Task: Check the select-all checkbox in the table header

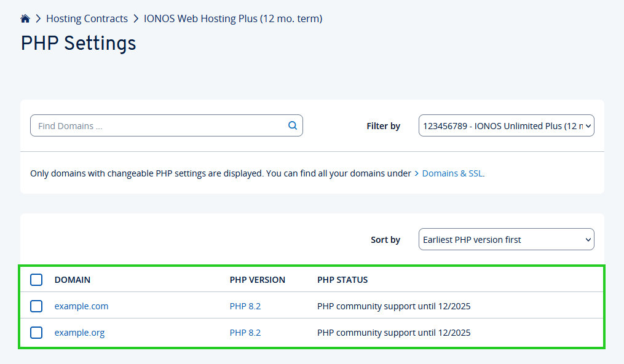Action: [36, 280]
